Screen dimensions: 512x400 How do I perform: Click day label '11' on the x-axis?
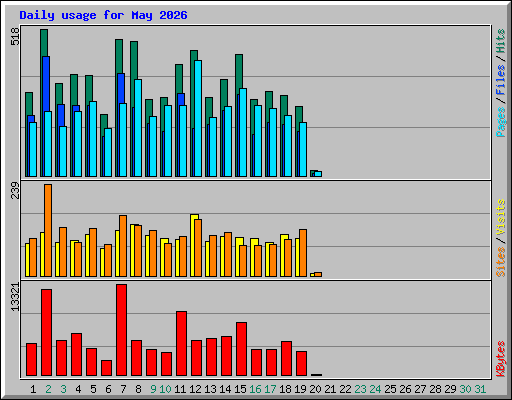pos(180,389)
